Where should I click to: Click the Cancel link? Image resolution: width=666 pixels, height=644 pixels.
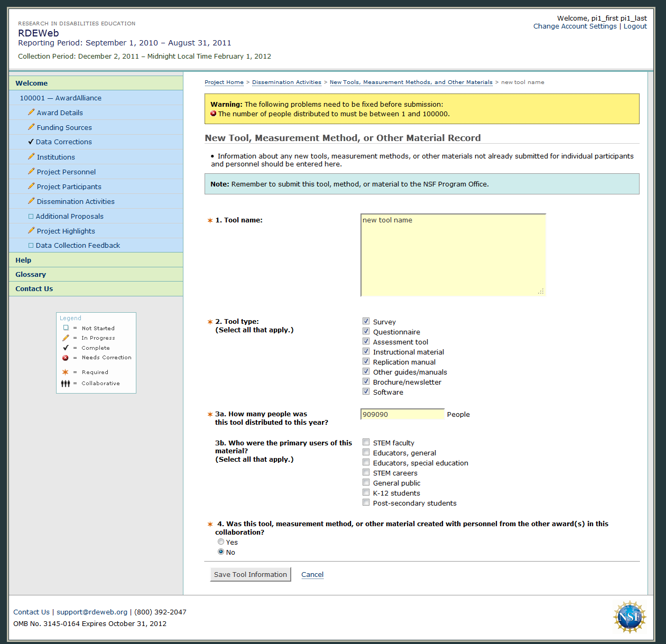click(x=312, y=574)
